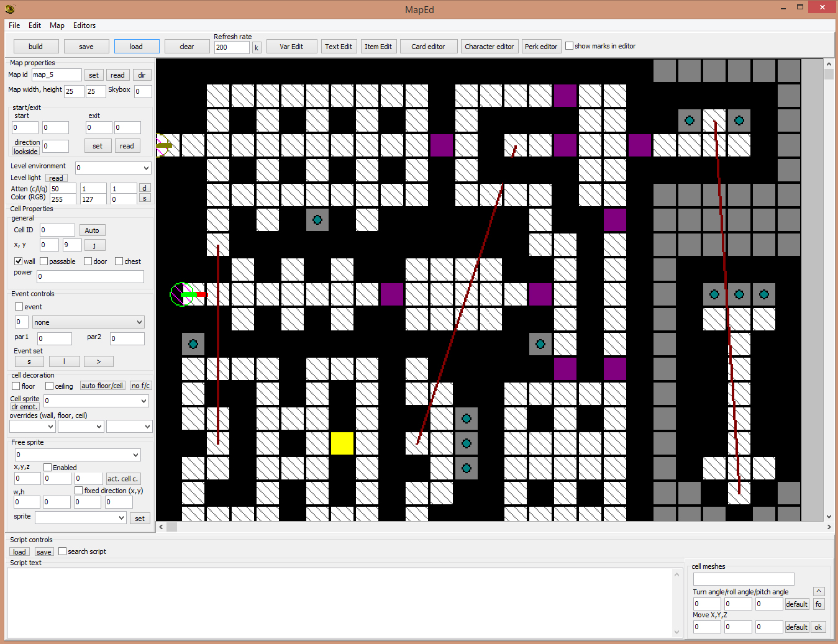
Task: Click the clear button
Action: tap(187, 47)
